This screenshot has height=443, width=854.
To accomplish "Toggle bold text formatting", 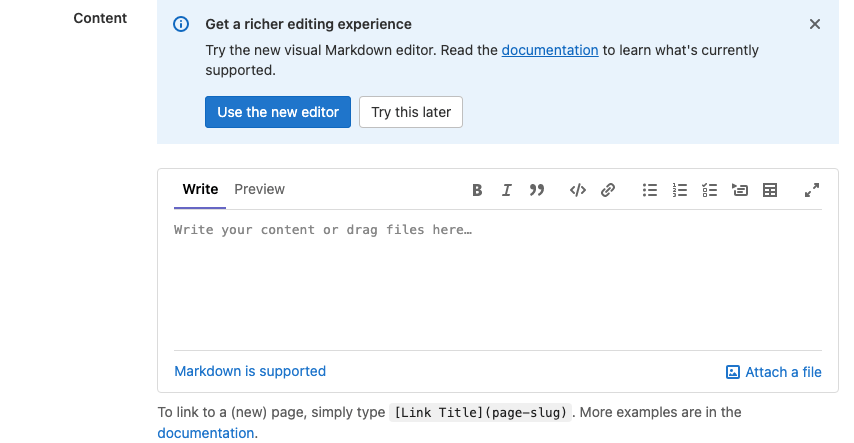I will (x=477, y=190).
